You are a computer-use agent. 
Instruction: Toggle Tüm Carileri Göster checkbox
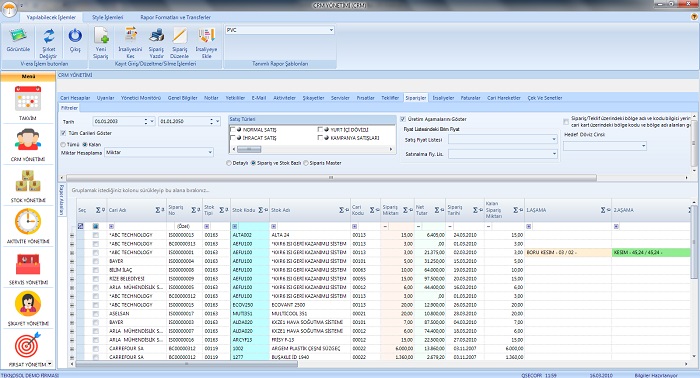point(63,133)
